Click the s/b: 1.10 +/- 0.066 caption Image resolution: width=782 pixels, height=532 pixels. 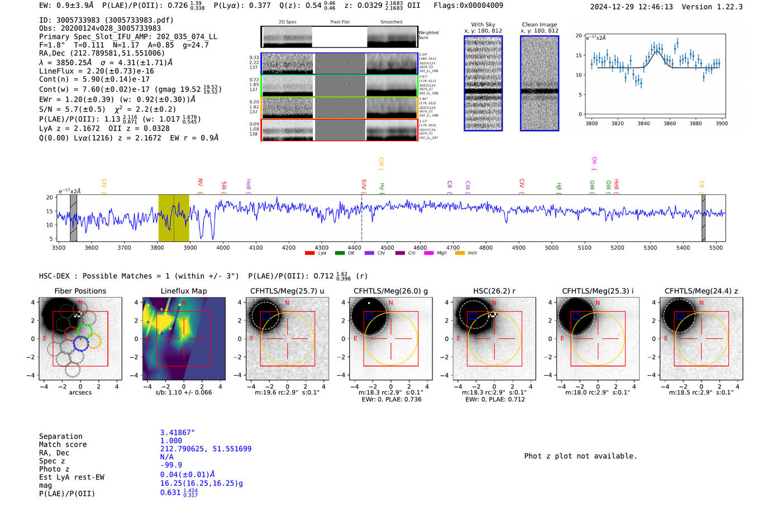(x=184, y=392)
